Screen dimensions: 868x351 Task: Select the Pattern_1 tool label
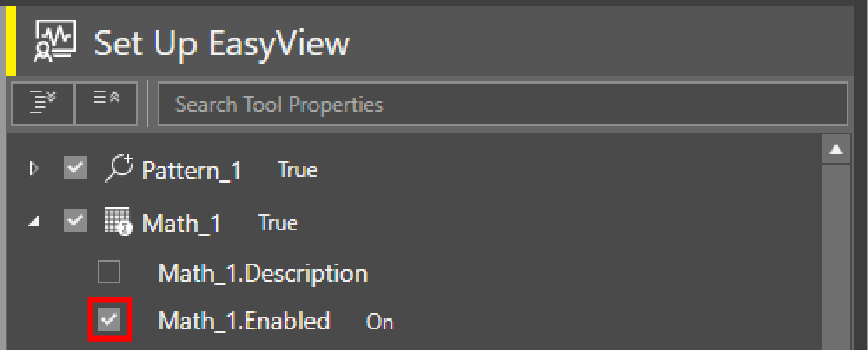click(192, 171)
